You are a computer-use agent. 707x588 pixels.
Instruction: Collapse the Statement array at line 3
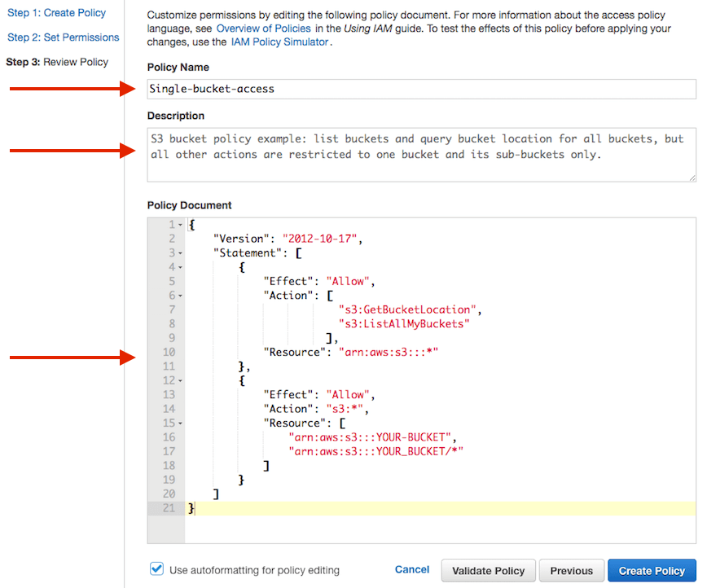pyautogui.click(x=180, y=253)
